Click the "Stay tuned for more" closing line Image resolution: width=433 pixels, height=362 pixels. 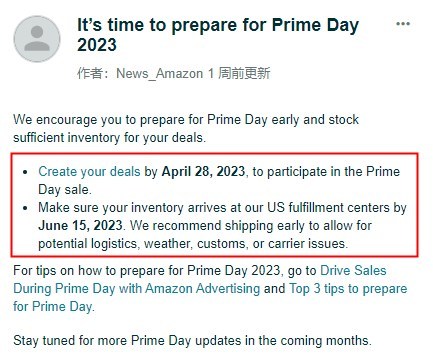pos(192,341)
